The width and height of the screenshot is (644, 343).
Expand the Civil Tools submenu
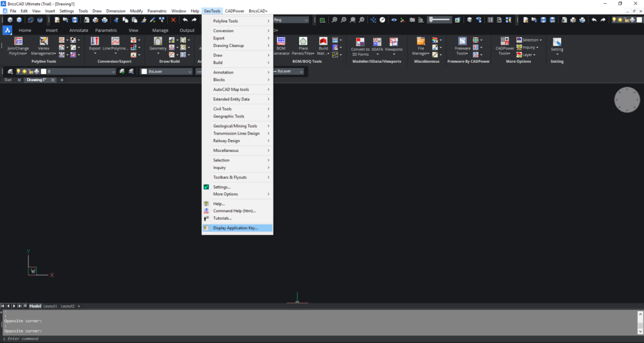(237, 109)
